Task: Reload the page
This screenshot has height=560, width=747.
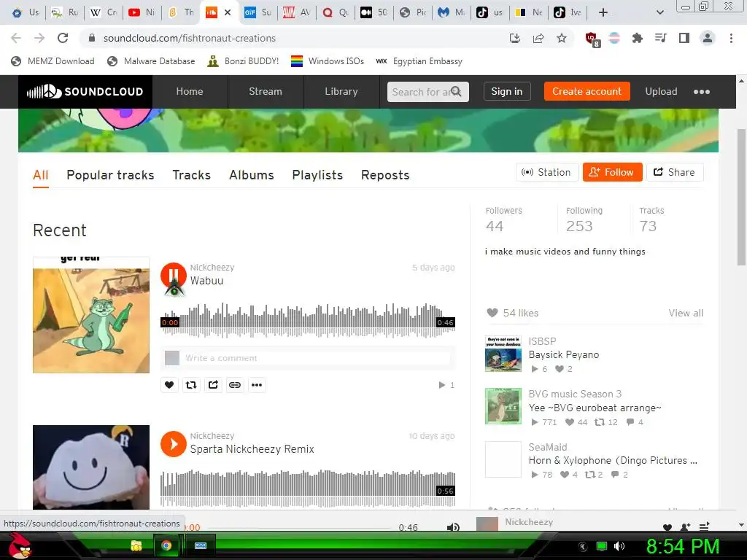Action: coord(63,38)
